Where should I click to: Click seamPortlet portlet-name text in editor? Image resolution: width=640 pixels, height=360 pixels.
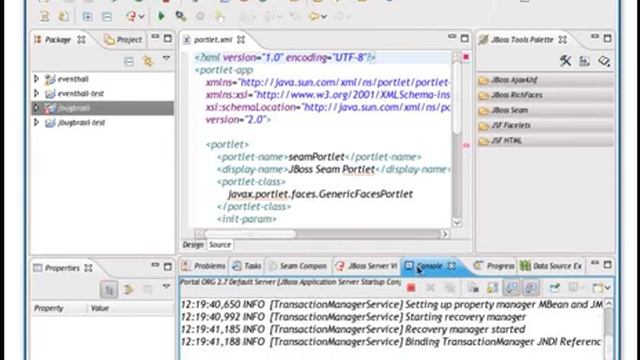coord(316,157)
